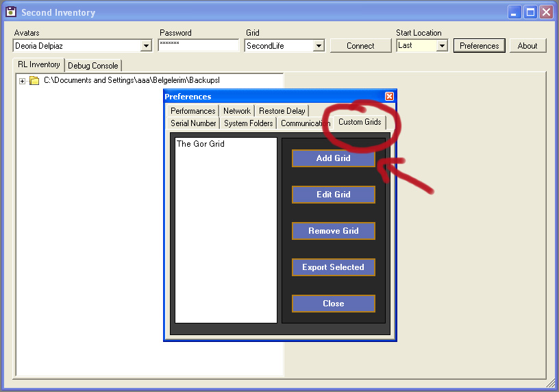Select the backup folder icon in the tree
Screen dimensions: 559x392
point(34,81)
